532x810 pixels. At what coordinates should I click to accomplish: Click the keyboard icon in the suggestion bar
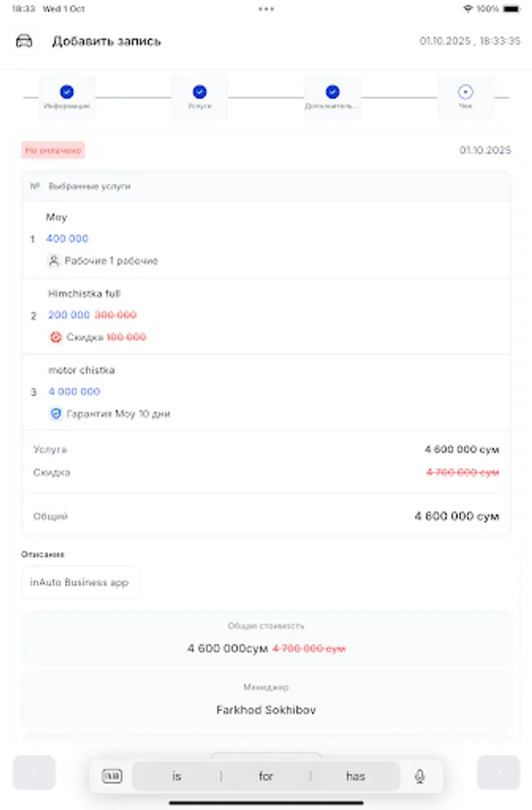pos(111,775)
